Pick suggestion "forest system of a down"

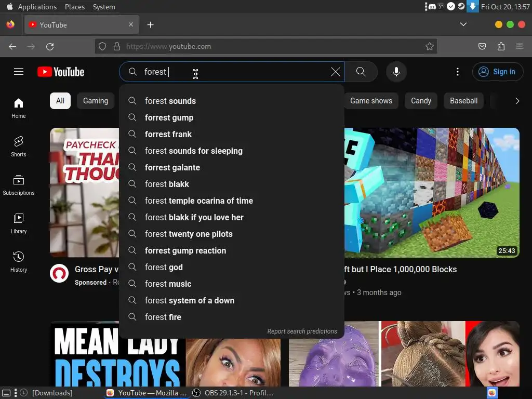click(x=231, y=300)
